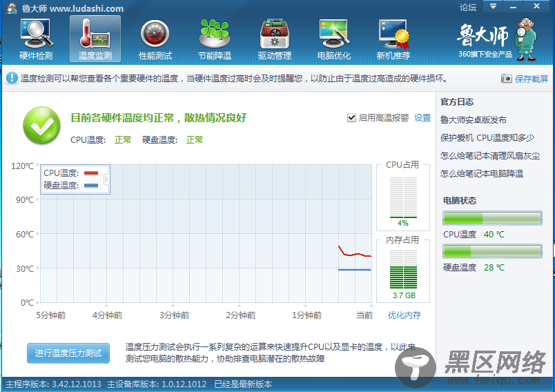Viewport: 555px width, 392px height.
Task: Click the CPU温度 progress bar
Action: [492, 218]
